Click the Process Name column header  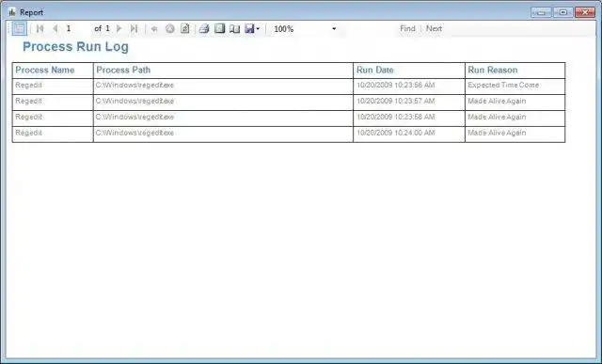click(x=53, y=71)
